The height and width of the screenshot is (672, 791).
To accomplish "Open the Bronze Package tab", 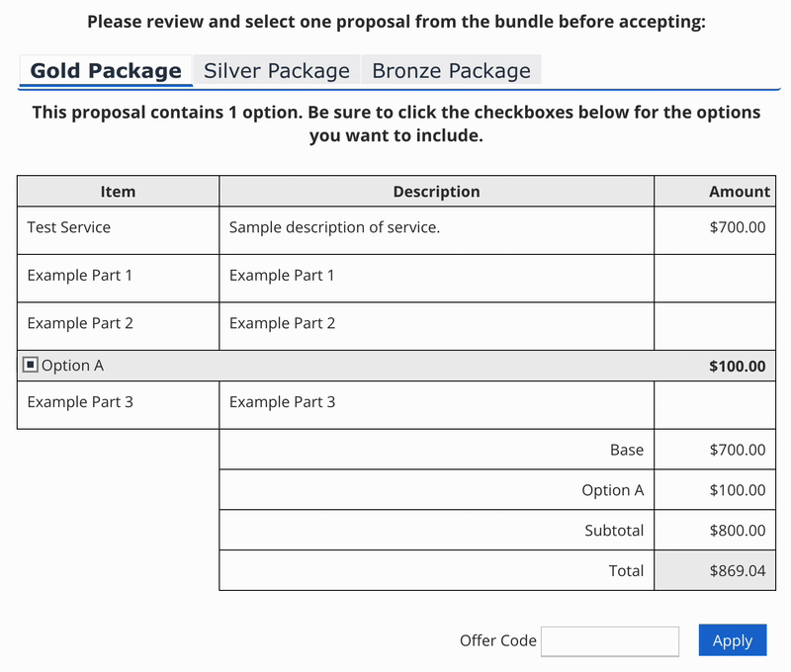I will coord(451,70).
